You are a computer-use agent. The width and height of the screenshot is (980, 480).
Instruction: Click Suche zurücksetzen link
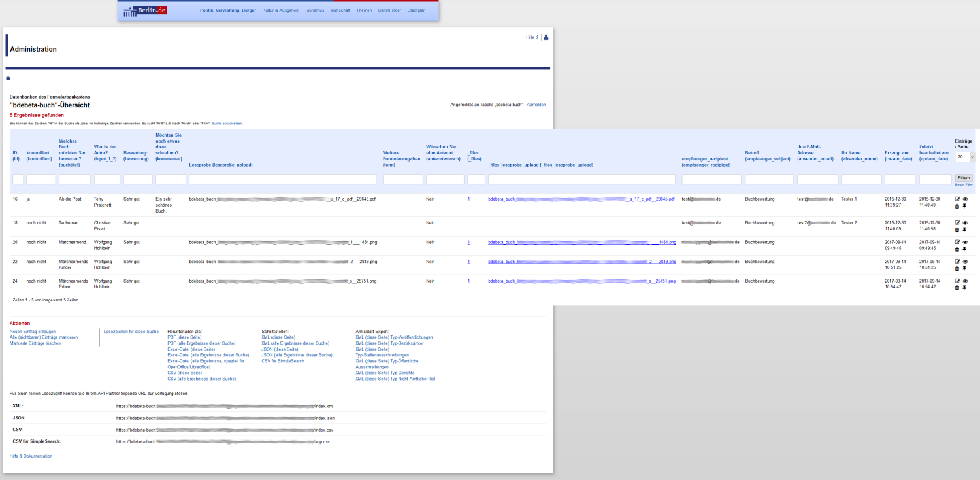pos(227,123)
